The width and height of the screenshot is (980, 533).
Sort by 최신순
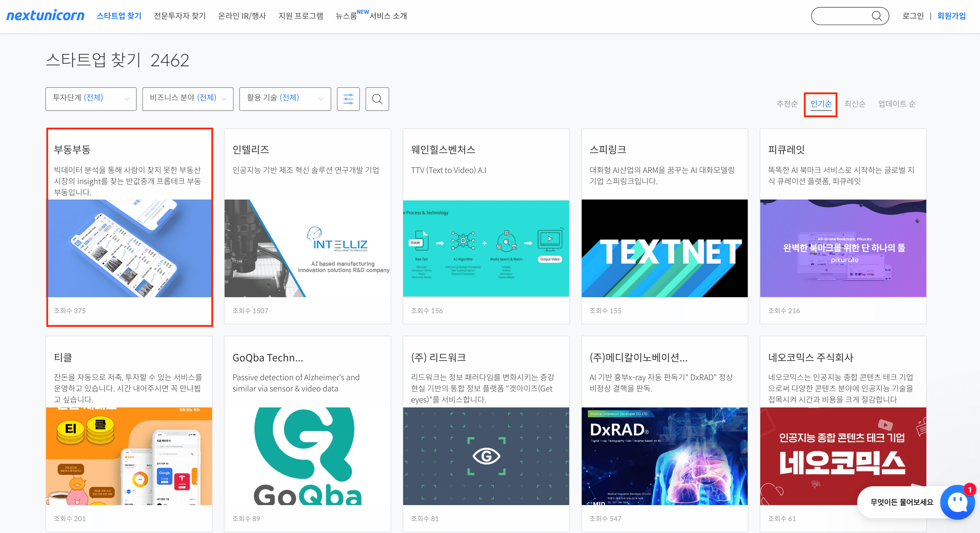855,104
